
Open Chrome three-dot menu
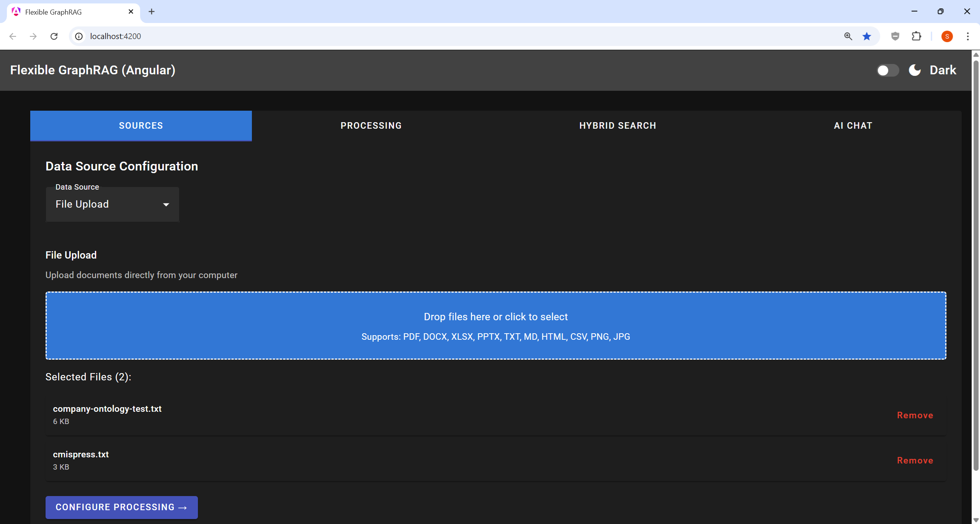[x=968, y=36]
